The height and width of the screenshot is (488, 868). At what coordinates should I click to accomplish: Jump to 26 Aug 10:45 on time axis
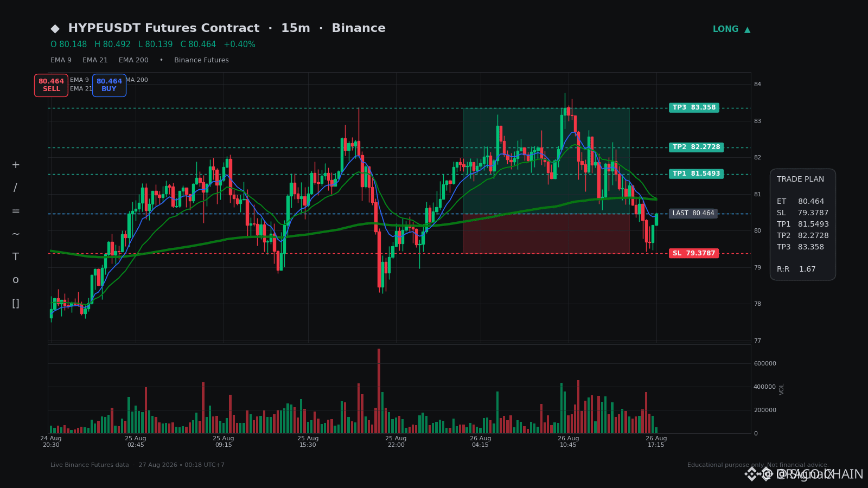click(569, 441)
